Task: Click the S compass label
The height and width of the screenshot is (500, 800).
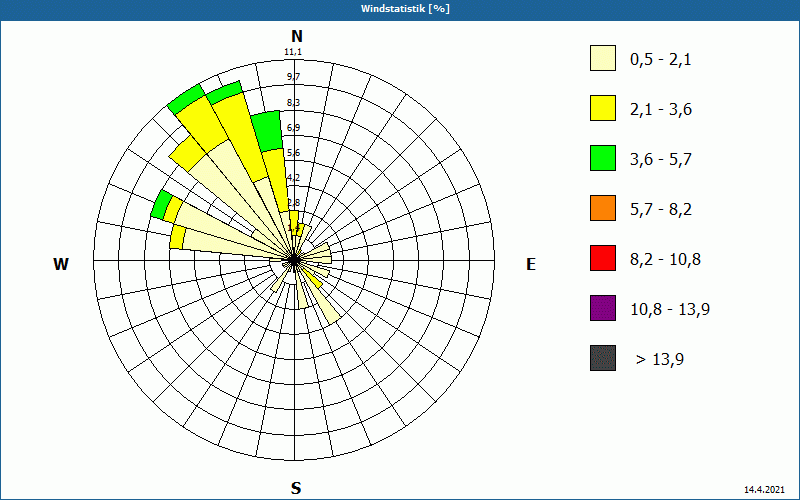Action: point(296,488)
